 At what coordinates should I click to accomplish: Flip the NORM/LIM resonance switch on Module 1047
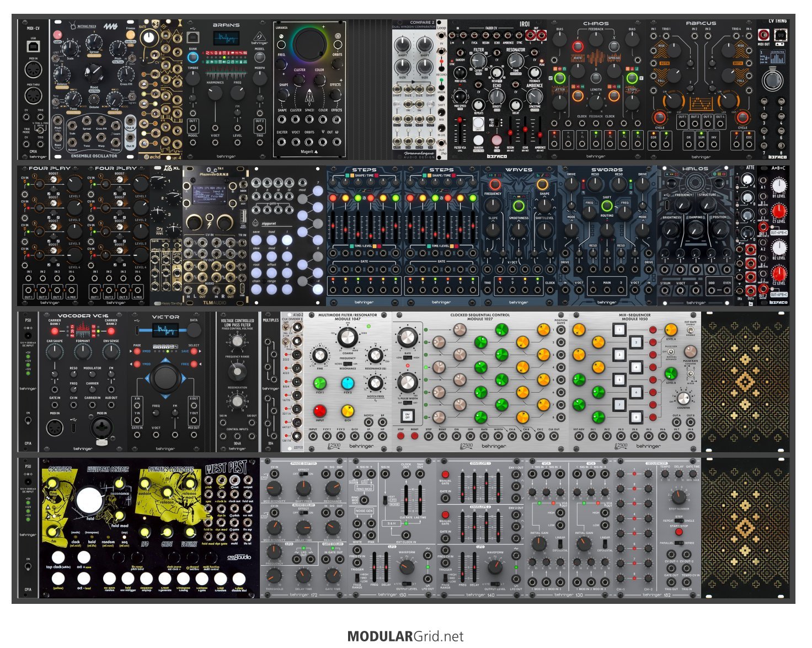point(348,364)
